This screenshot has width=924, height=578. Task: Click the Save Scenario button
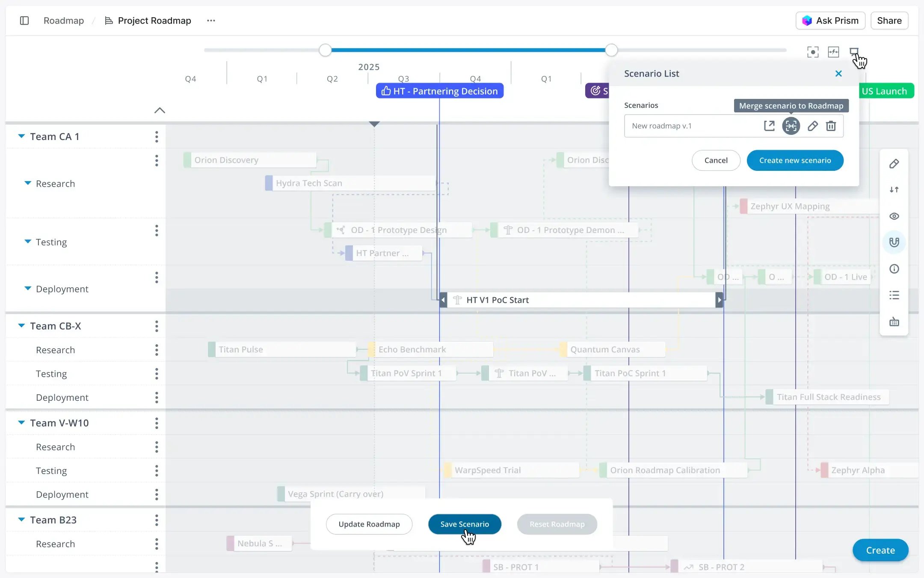(465, 524)
